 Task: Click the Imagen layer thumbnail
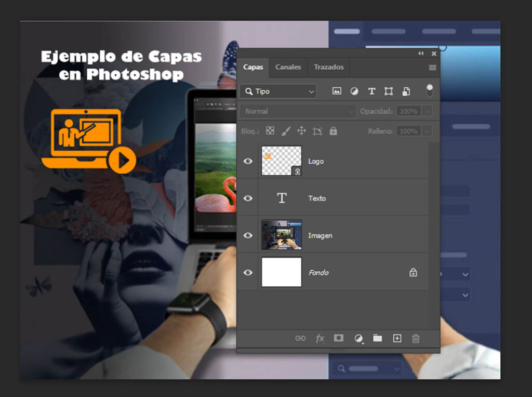point(282,235)
